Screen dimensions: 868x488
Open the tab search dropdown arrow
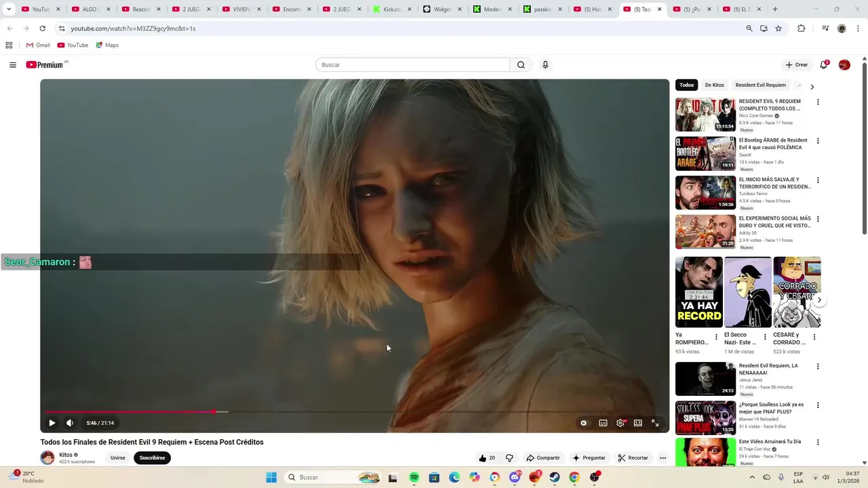9,9
